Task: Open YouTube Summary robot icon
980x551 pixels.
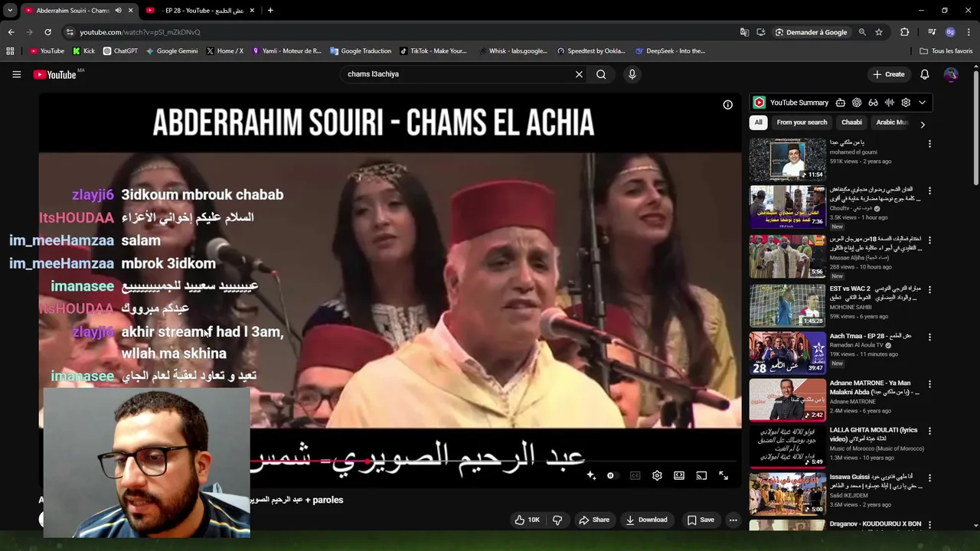Action: 840,103
